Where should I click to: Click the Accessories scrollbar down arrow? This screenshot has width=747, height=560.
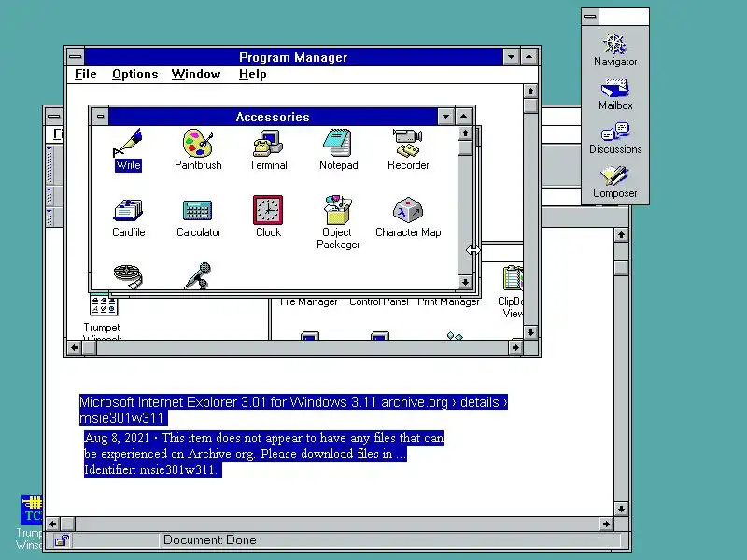click(x=465, y=282)
